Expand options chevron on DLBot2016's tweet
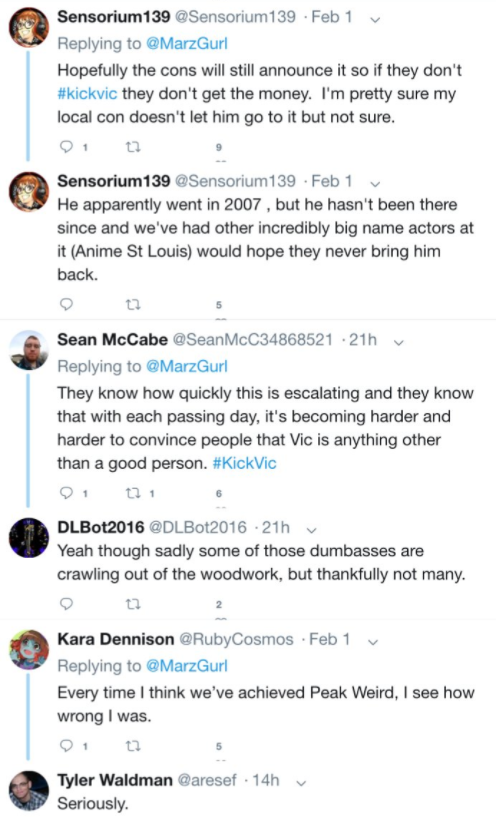The width and height of the screenshot is (496, 820). tap(311, 530)
